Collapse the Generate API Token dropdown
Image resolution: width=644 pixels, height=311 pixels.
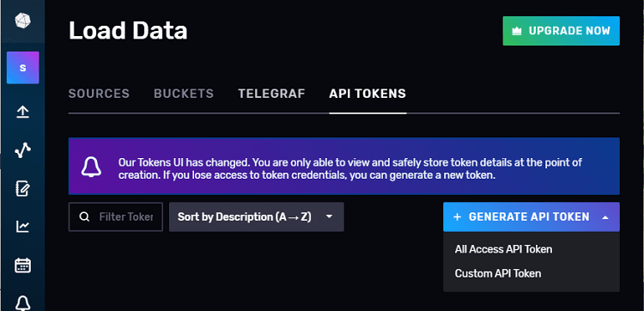pyautogui.click(x=531, y=216)
